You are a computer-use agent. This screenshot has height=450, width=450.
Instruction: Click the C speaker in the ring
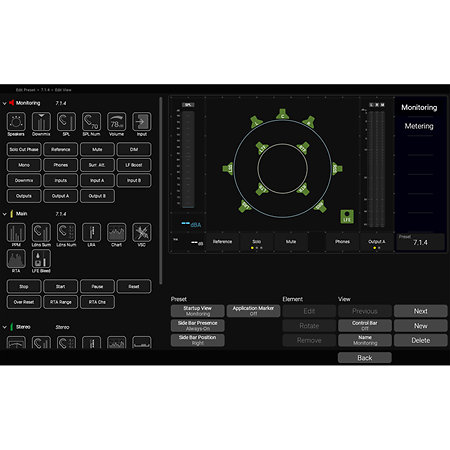tap(282, 114)
